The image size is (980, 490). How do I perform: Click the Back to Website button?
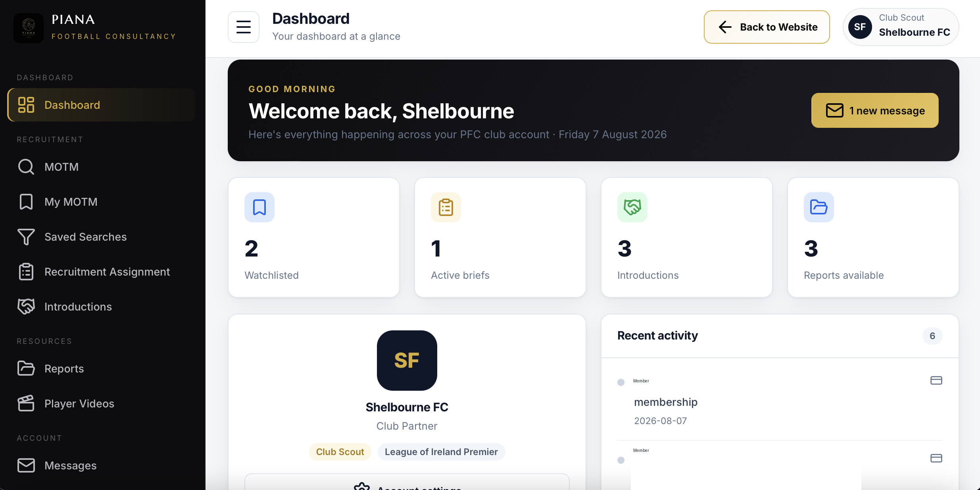(x=767, y=27)
